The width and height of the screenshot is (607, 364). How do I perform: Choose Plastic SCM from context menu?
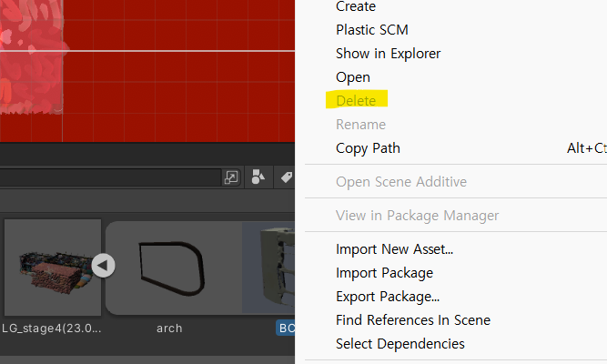click(371, 30)
